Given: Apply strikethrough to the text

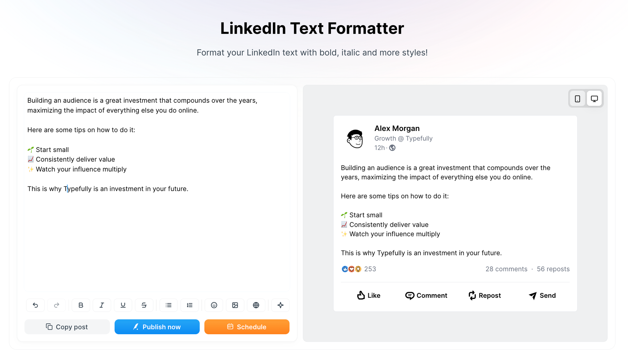Looking at the screenshot, I should coord(144,305).
